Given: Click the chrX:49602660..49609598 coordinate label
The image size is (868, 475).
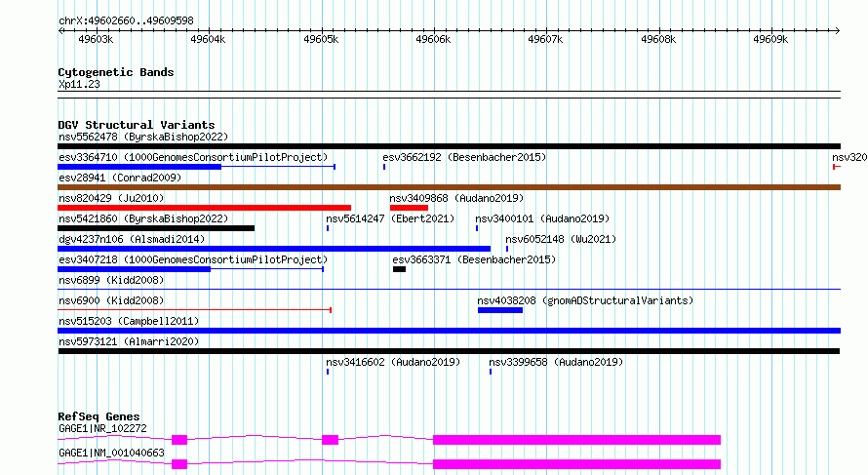Looking at the screenshot, I should point(126,20).
